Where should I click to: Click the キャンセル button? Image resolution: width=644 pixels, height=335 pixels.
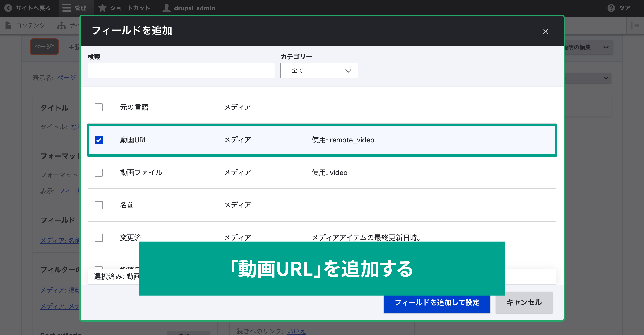(x=524, y=303)
